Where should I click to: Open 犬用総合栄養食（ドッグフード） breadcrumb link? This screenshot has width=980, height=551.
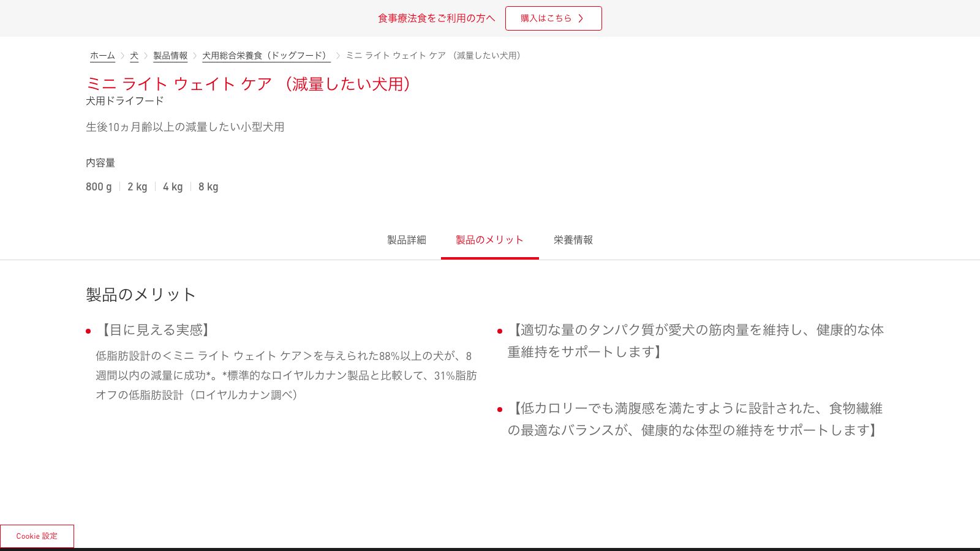pyautogui.click(x=266, y=56)
